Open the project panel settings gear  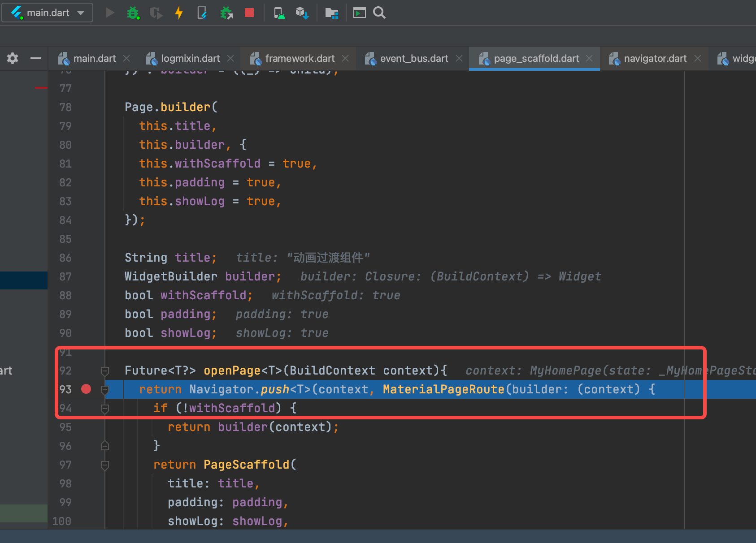(13, 58)
